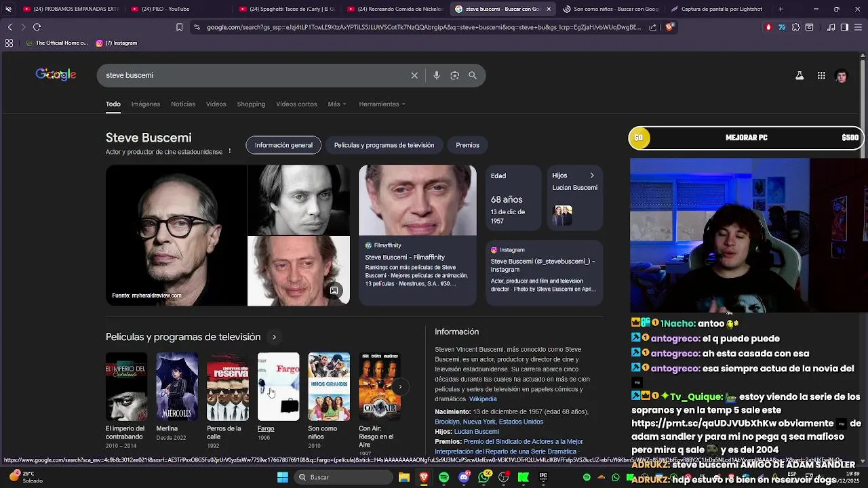The image size is (868, 488).
Task: Start voice search with the microphone icon
Action: (x=437, y=75)
